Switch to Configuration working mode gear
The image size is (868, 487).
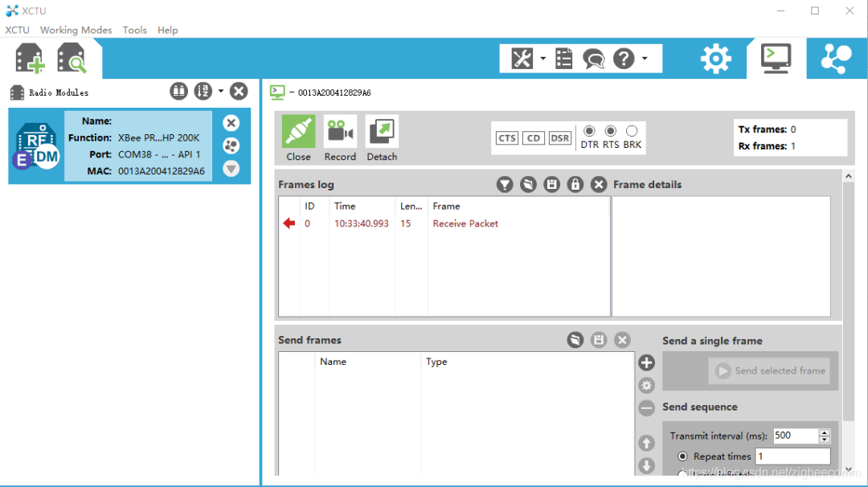pyautogui.click(x=716, y=59)
